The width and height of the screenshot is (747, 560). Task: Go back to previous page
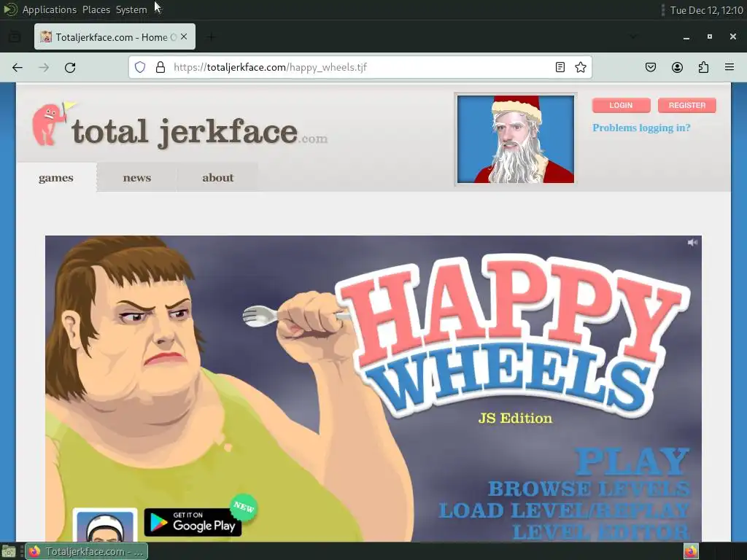click(x=18, y=68)
